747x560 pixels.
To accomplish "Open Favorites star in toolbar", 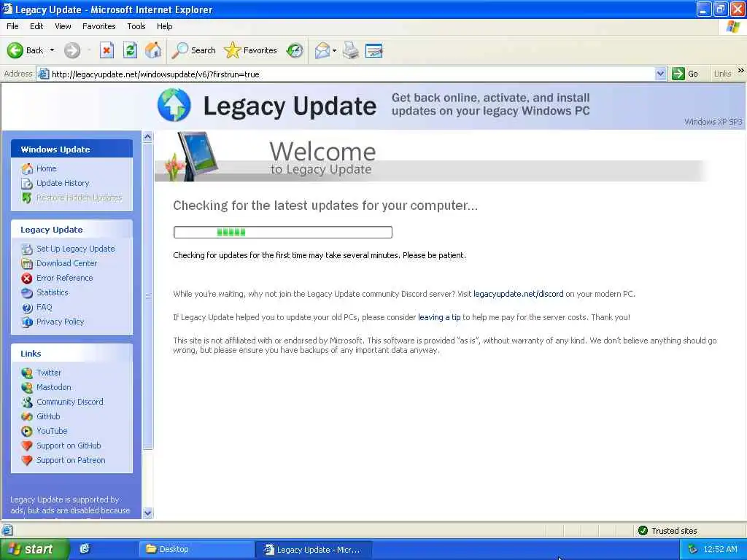I will pyautogui.click(x=232, y=50).
